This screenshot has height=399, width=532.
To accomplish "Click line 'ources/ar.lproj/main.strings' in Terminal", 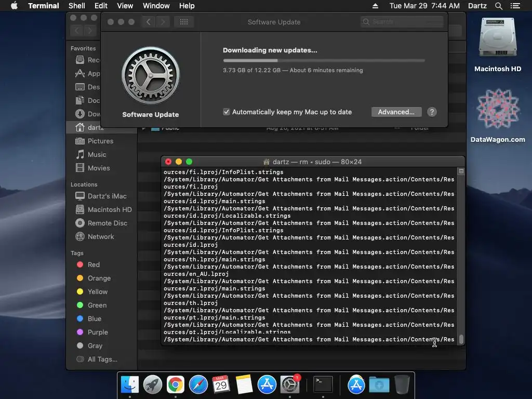I will 215,288.
